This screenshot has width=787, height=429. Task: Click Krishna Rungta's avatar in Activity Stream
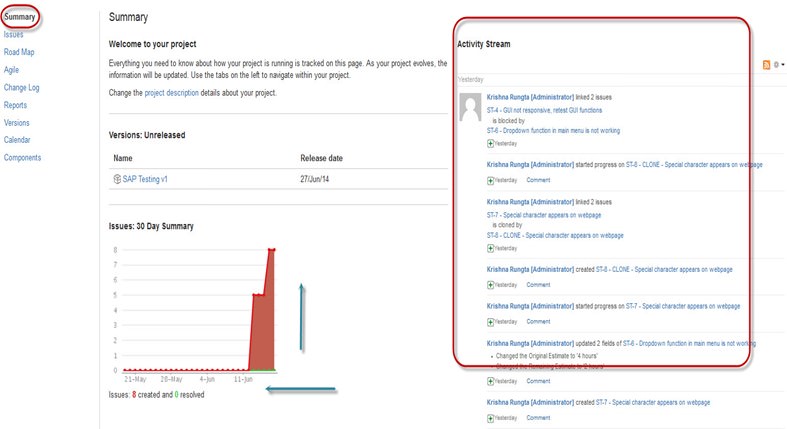tap(470, 107)
